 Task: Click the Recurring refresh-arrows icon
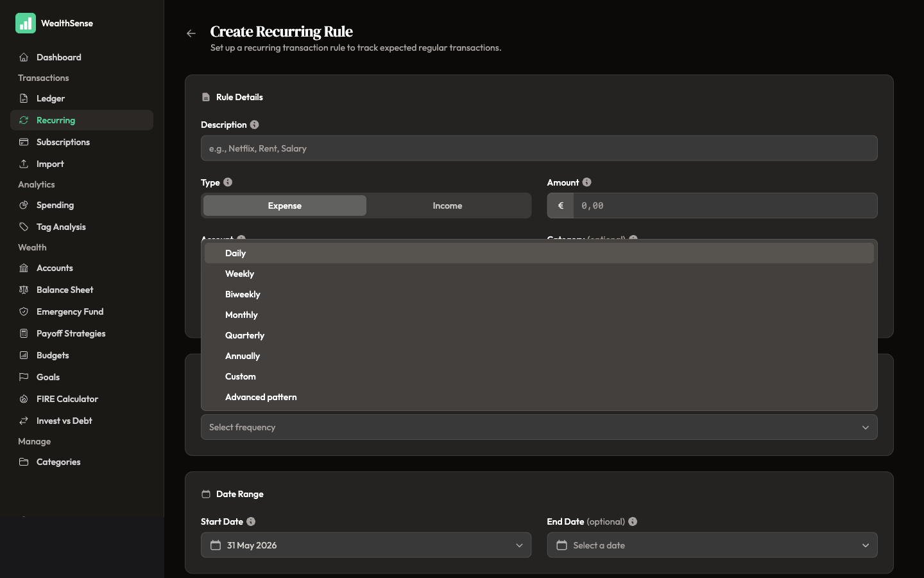(24, 120)
